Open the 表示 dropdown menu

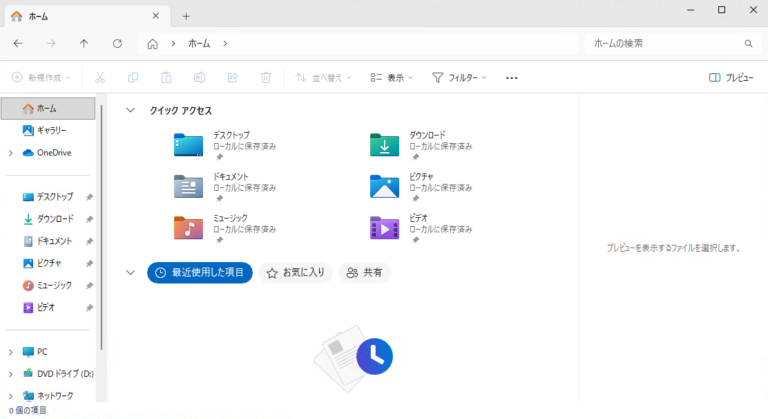(391, 77)
